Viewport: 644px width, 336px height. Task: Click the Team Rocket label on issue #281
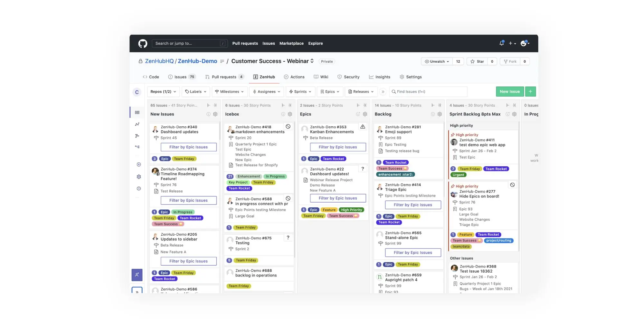(396, 162)
